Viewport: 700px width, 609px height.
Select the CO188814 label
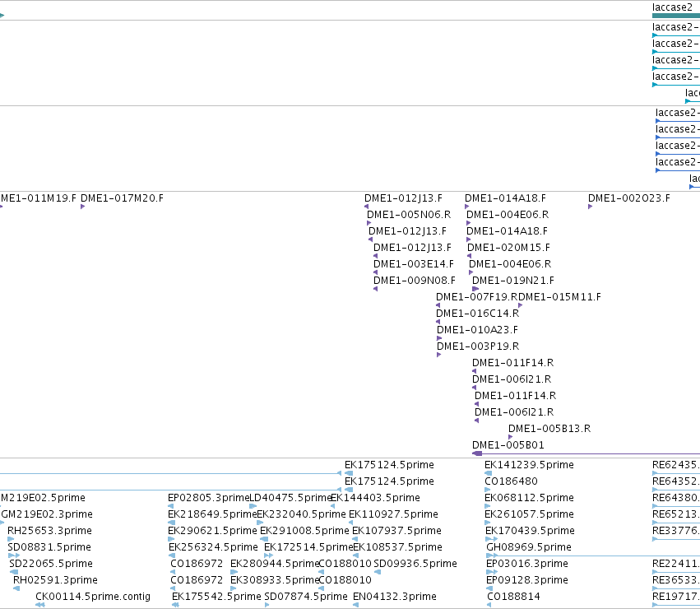pyautogui.click(x=513, y=597)
